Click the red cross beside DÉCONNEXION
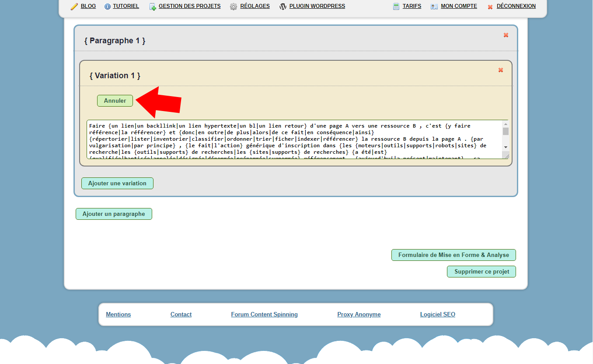The image size is (593, 364). coord(490,7)
